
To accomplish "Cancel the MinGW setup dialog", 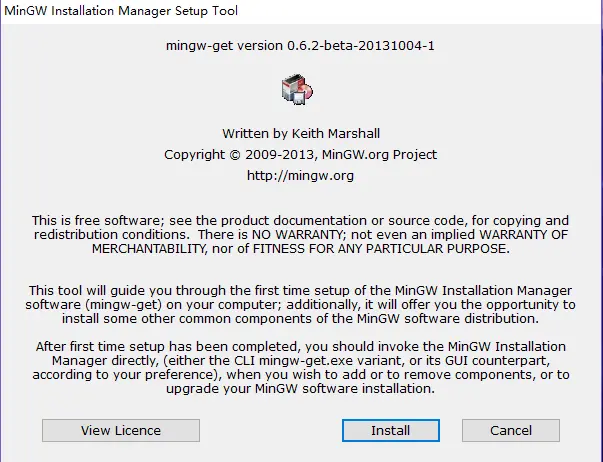I will (511, 430).
